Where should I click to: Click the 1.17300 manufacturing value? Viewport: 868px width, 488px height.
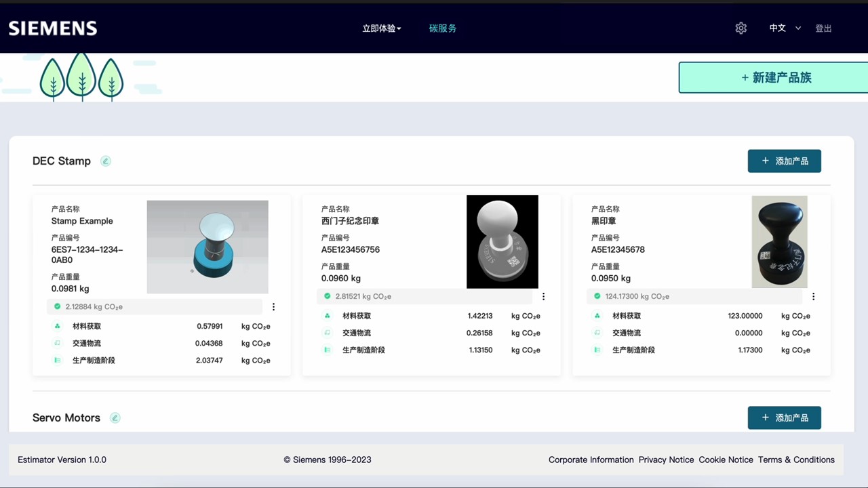click(x=750, y=350)
